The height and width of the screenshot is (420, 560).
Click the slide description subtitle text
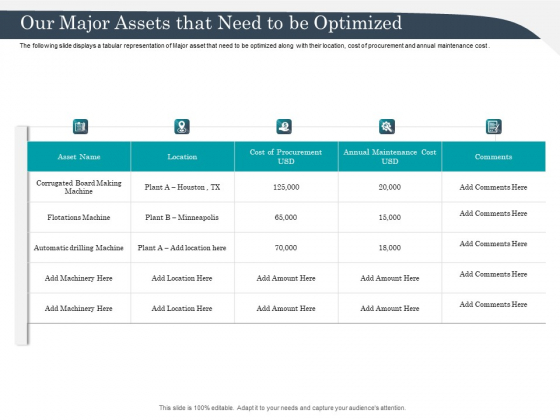coord(255,46)
